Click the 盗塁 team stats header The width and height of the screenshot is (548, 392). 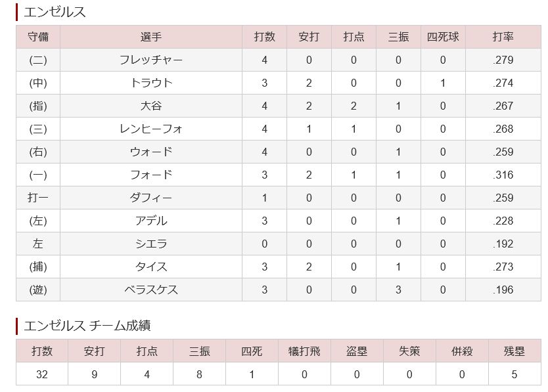357,351
